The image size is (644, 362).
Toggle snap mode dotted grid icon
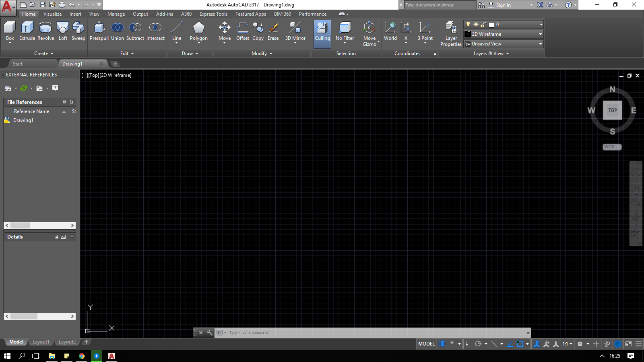click(452, 344)
